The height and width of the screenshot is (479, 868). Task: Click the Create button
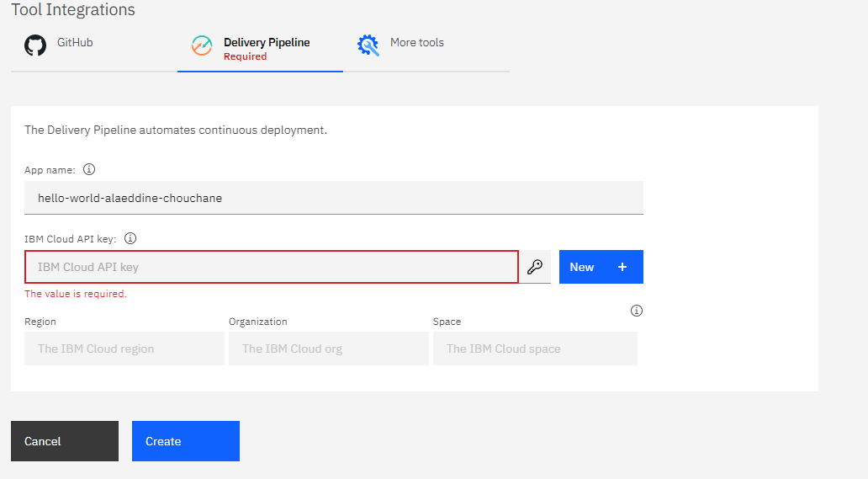[185, 441]
